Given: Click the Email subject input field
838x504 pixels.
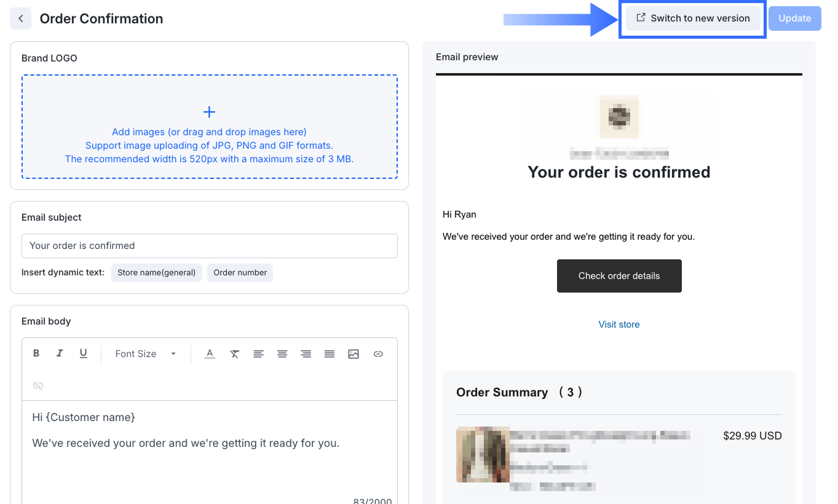Looking at the screenshot, I should [209, 246].
